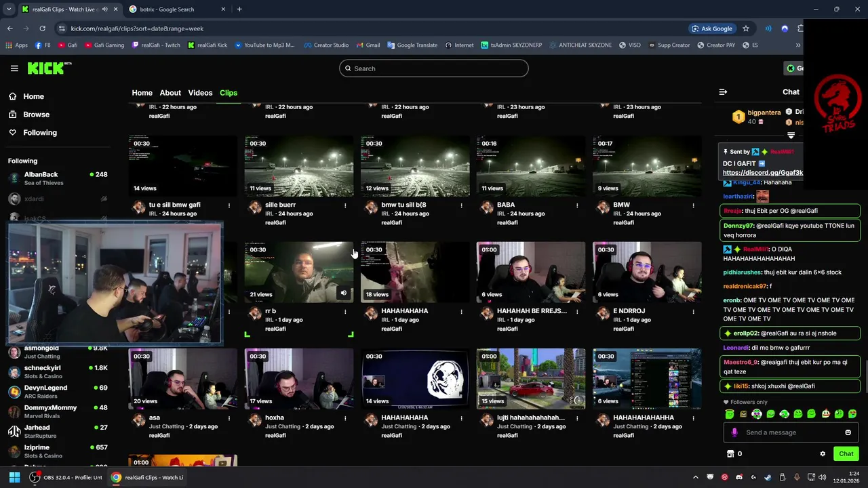Open the channel shop icon
868x488 pixels.
point(730,454)
